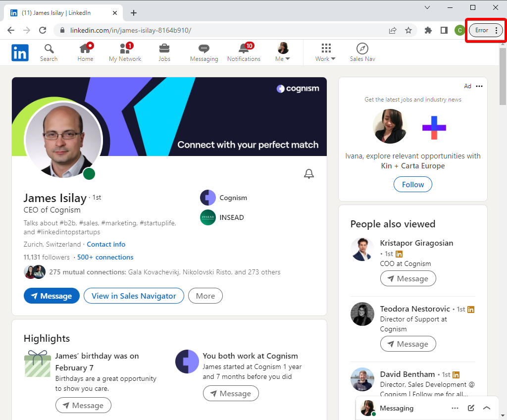Screen dimensions: 507x420
Task: Click the Messaging overlay title
Action: (397, 408)
